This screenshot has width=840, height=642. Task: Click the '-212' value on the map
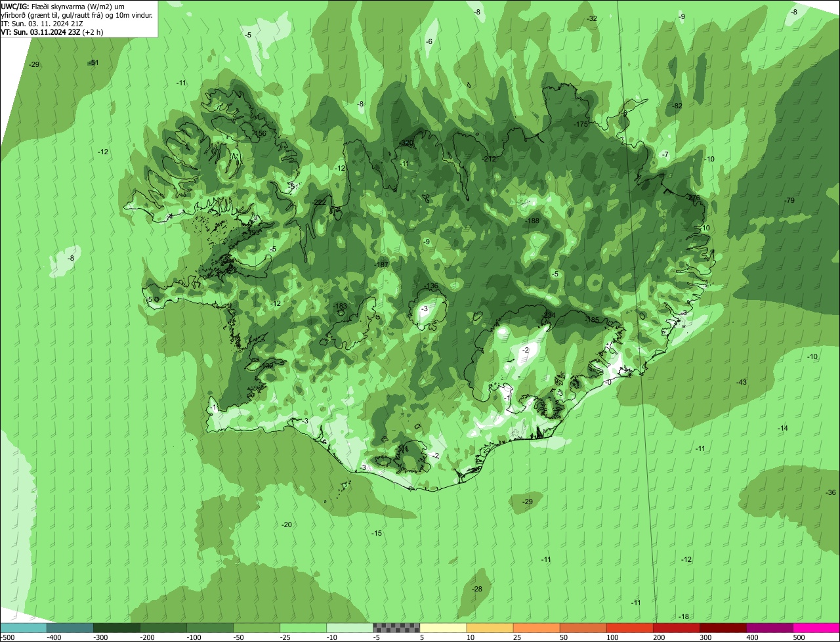pos(489,159)
